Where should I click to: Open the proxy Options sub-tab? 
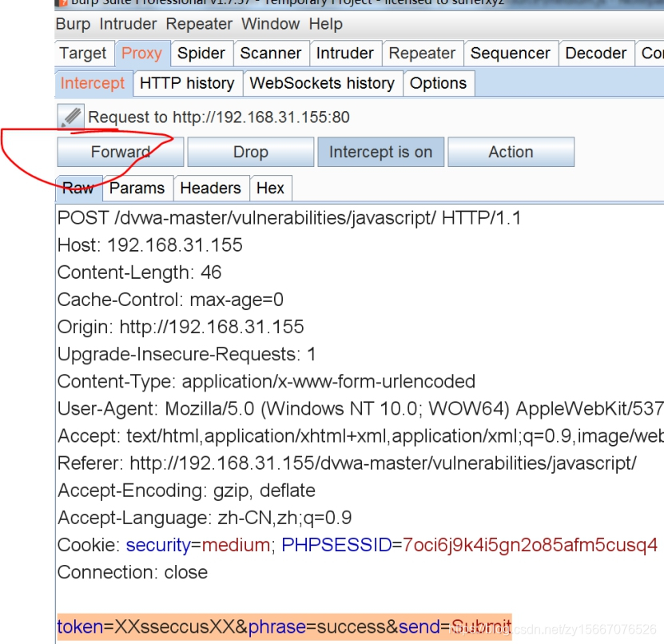coord(439,83)
